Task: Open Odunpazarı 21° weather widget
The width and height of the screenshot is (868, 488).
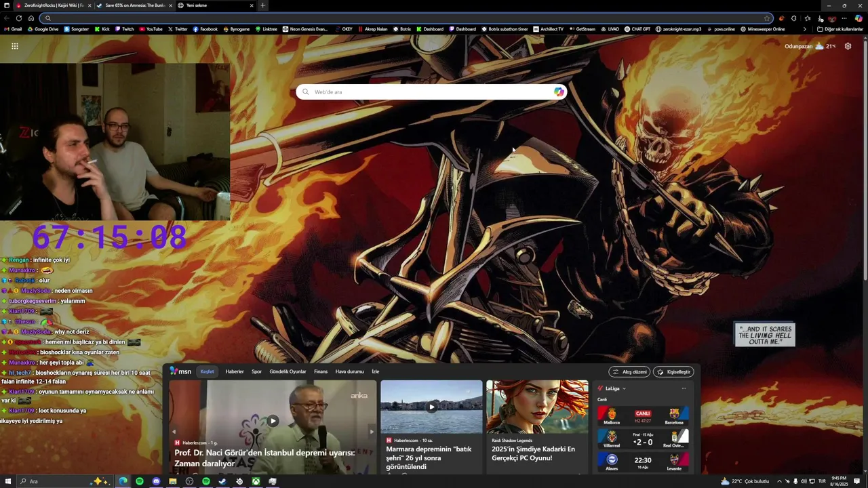Action: coord(810,46)
